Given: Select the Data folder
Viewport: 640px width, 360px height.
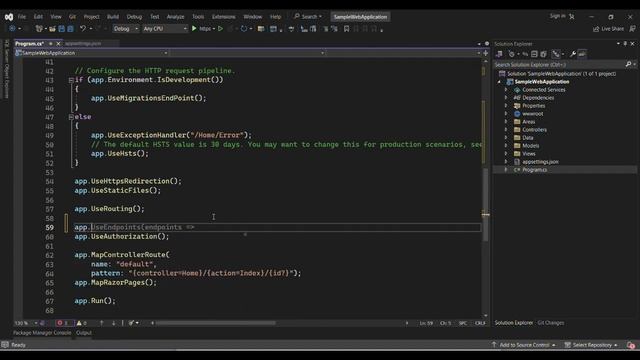Looking at the screenshot, I should point(527,138).
